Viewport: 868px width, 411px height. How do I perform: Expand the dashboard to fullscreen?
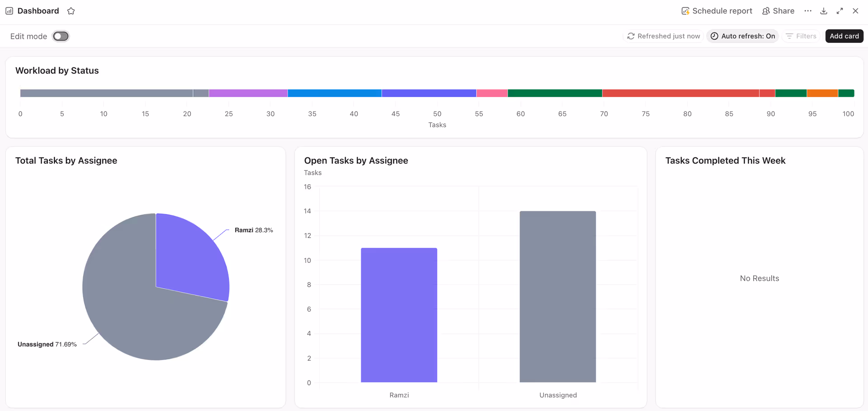pos(840,10)
